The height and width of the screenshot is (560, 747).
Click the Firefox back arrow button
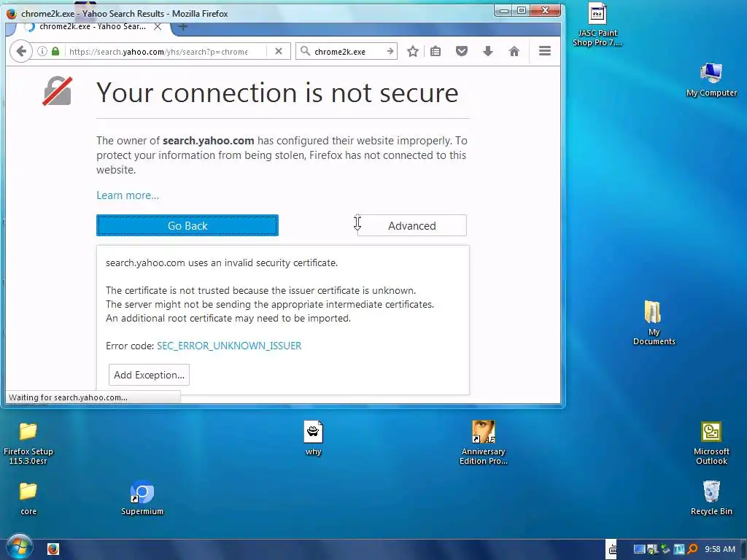(x=21, y=52)
